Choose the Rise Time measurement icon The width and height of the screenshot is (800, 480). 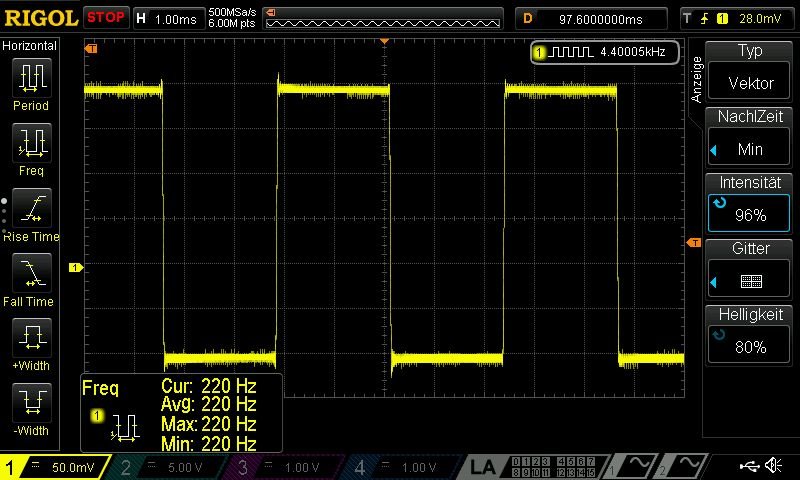(x=32, y=208)
